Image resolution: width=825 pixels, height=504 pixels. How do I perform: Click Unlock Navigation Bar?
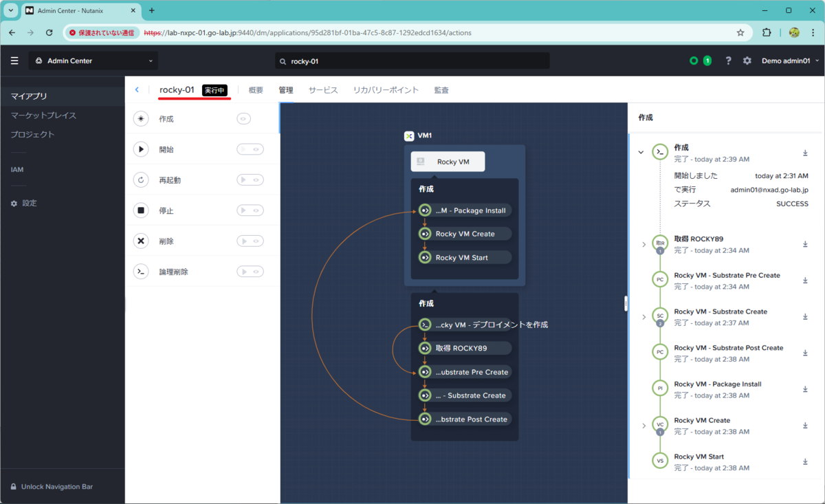[52, 487]
